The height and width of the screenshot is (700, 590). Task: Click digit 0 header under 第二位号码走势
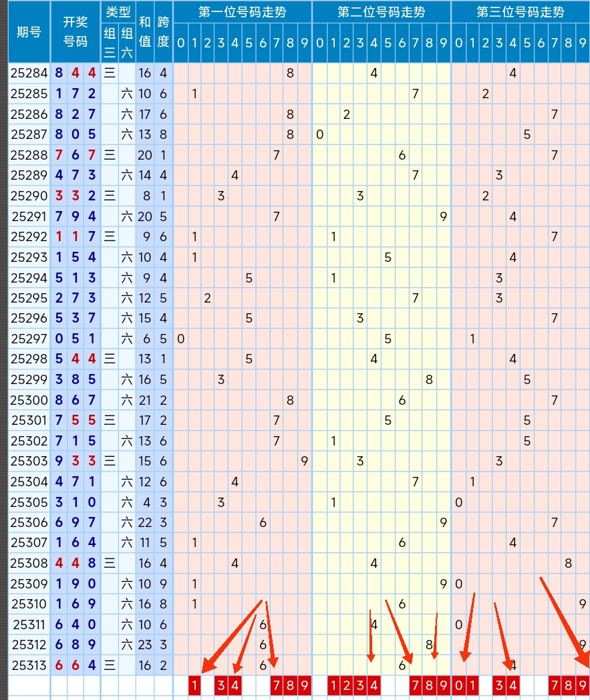[319, 43]
